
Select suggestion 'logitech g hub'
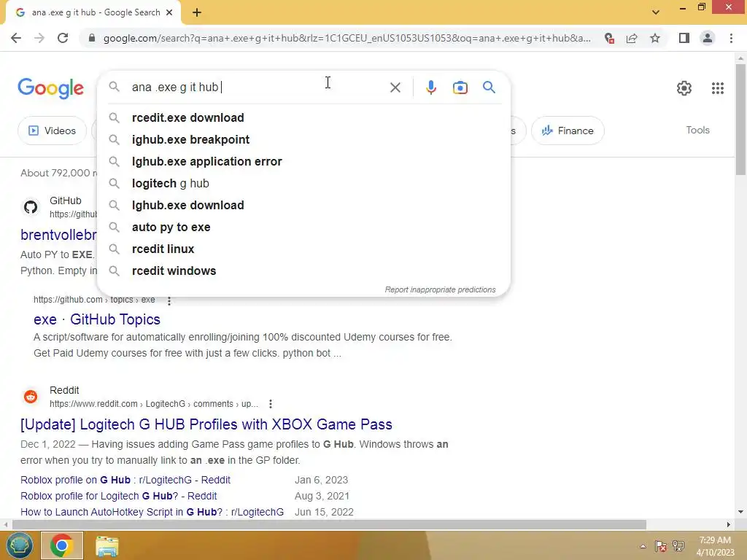click(303, 183)
